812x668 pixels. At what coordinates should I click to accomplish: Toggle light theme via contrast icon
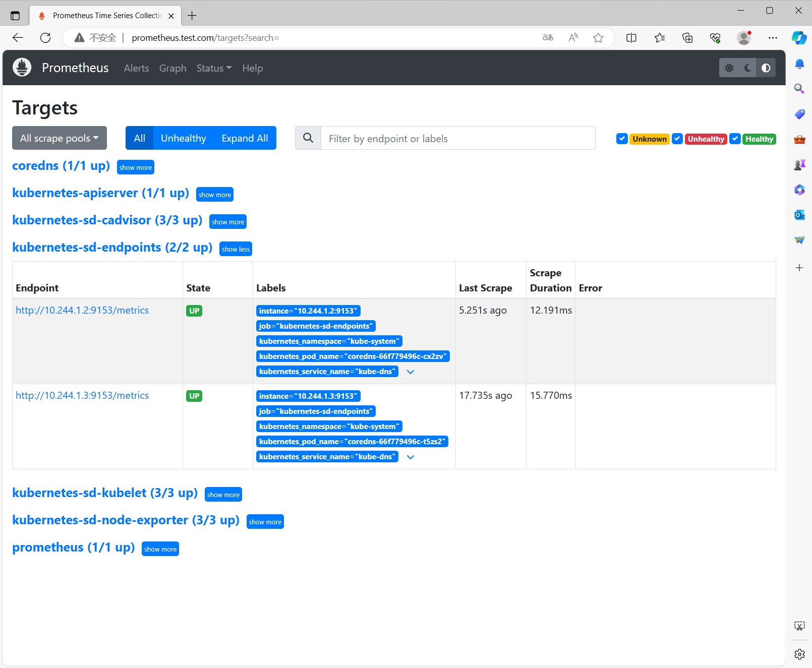pyautogui.click(x=766, y=68)
